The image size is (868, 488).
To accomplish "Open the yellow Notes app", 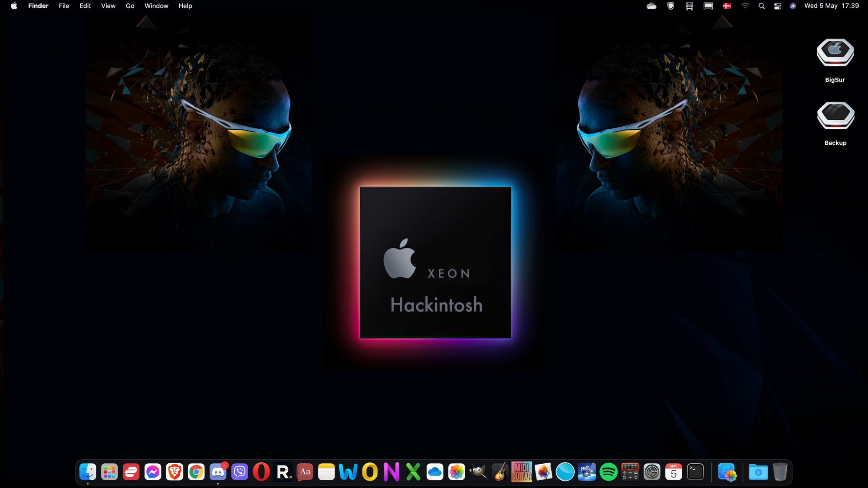I will pos(326,472).
